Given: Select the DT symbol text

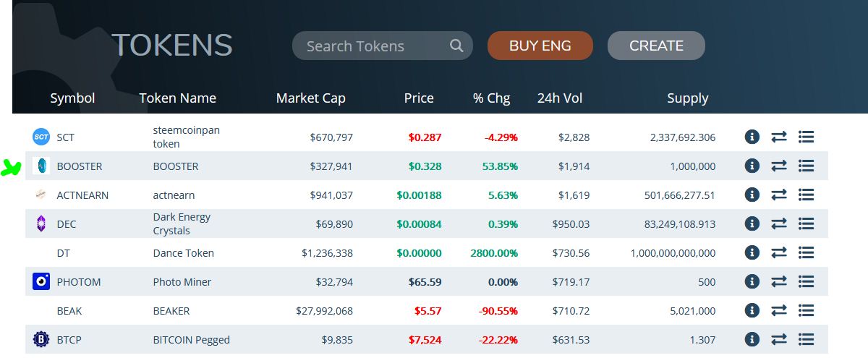Looking at the screenshot, I should 64,253.
